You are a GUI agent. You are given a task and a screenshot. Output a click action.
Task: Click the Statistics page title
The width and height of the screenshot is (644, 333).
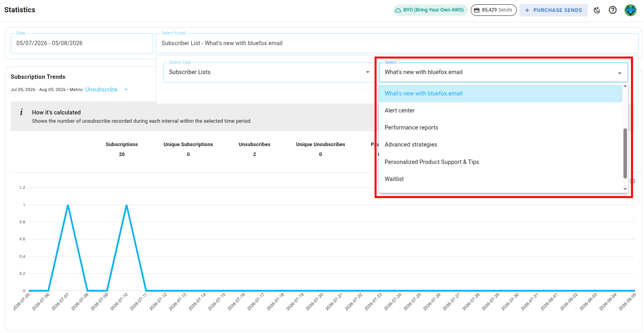(20, 10)
